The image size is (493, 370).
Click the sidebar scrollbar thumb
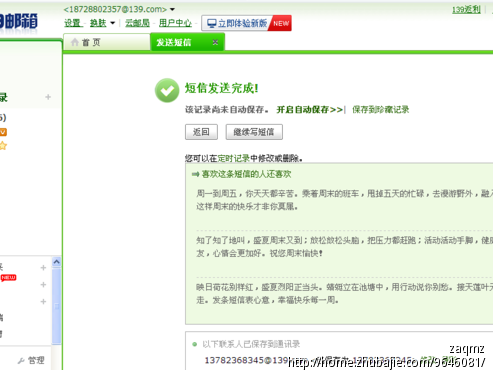56,306
